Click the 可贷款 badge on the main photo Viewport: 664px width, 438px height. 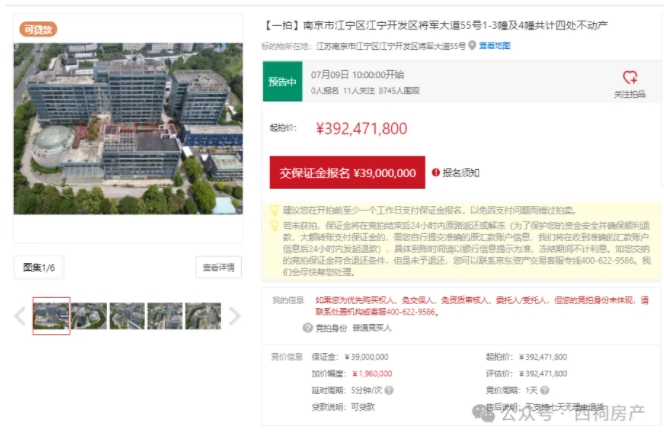(x=38, y=29)
